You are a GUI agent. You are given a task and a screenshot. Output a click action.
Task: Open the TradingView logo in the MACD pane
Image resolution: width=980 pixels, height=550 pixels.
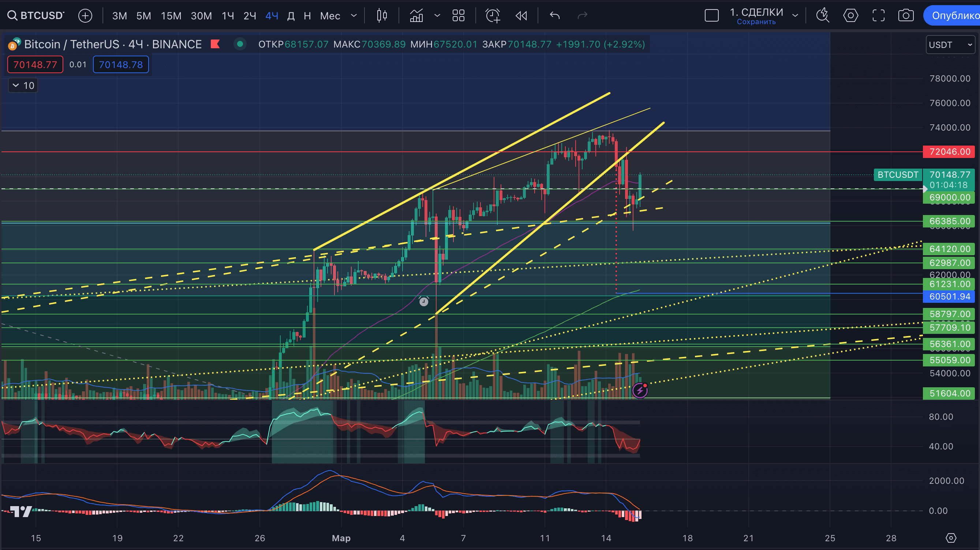21,512
